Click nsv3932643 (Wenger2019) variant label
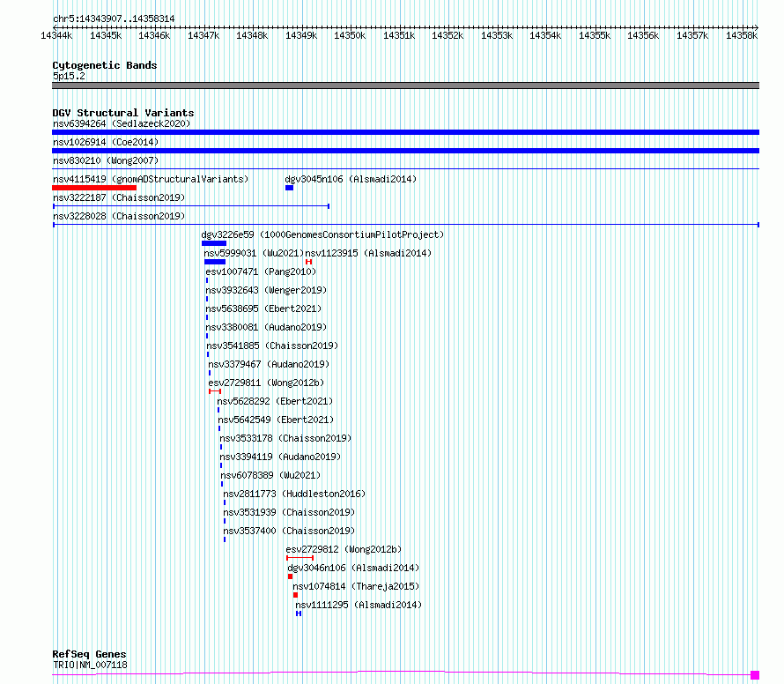 [x=266, y=290]
